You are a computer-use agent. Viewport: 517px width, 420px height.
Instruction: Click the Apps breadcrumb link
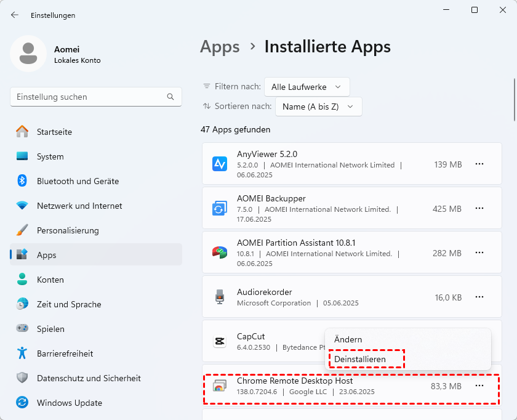[220, 47]
